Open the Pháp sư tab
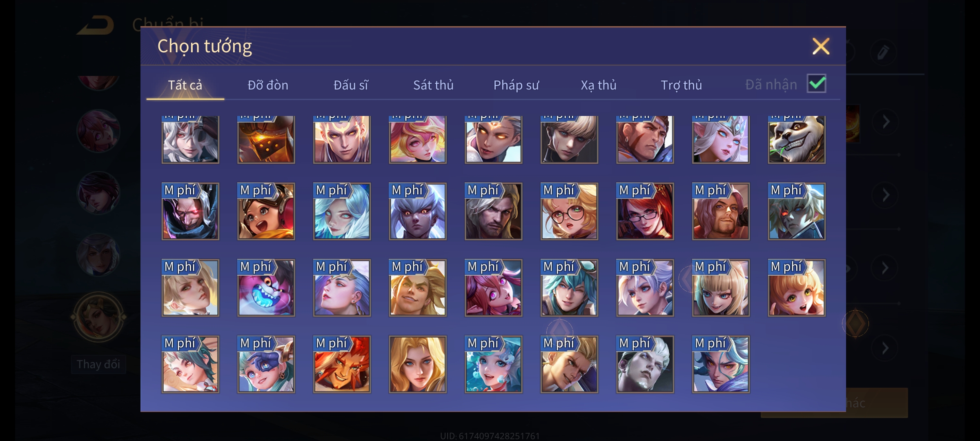 click(516, 85)
